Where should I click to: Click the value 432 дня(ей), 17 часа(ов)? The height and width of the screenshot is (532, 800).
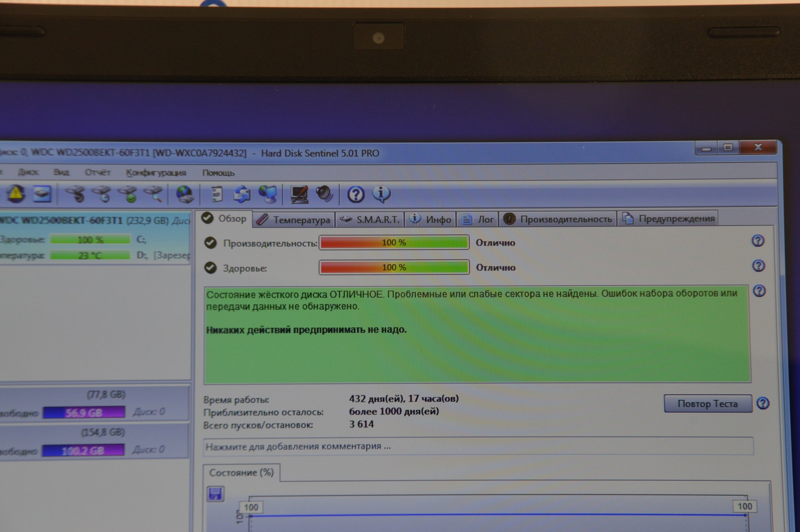[x=404, y=399]
